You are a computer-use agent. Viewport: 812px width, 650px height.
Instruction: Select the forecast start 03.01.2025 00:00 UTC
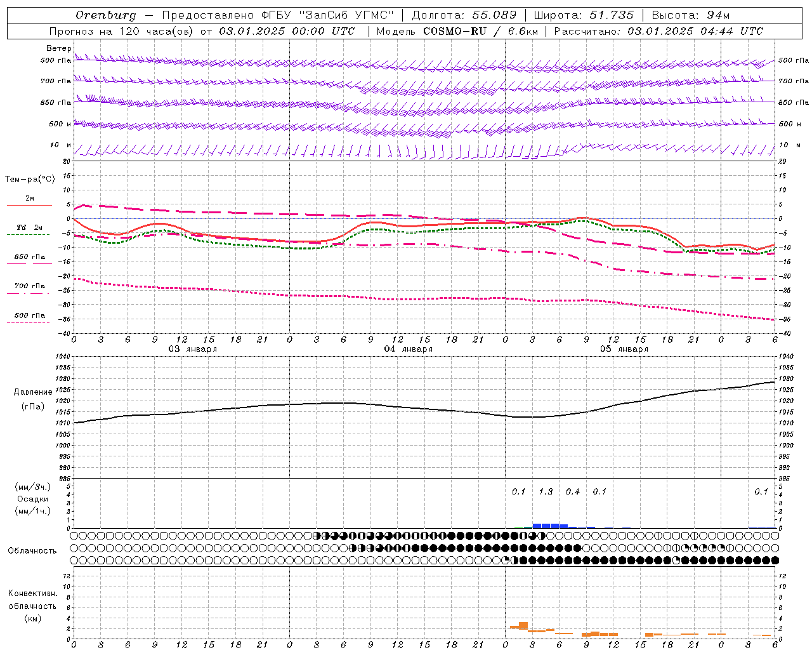pyautogui.click(x=287, y=30)
